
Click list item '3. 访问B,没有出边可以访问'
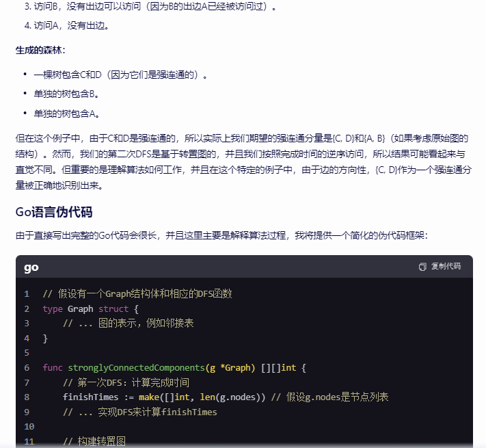[x=150, y=6]
